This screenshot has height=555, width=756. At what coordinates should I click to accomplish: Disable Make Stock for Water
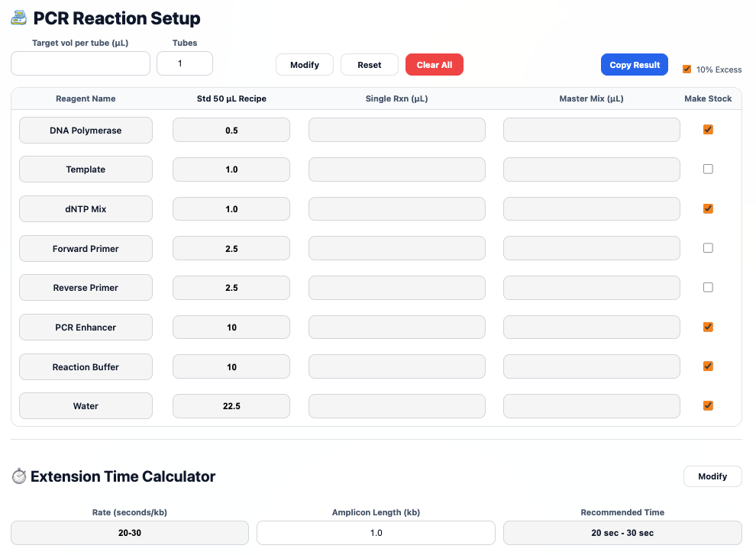tap(708, 405)
